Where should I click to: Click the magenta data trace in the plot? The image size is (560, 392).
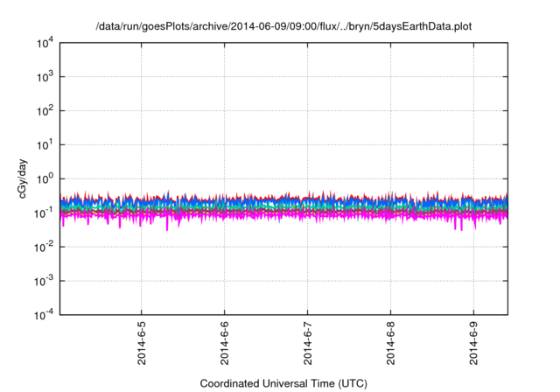[262, 215]
